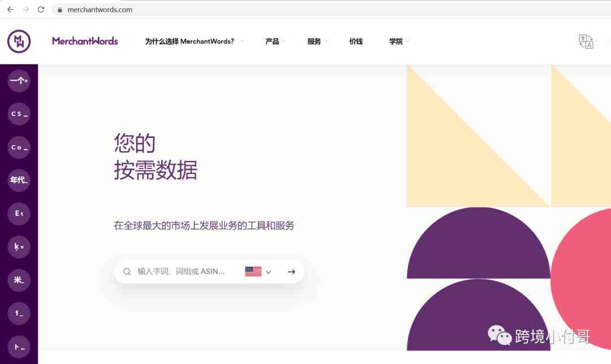Click sidebar circle labeled 米_
611x364 pixels.
(x=19, y=280)
